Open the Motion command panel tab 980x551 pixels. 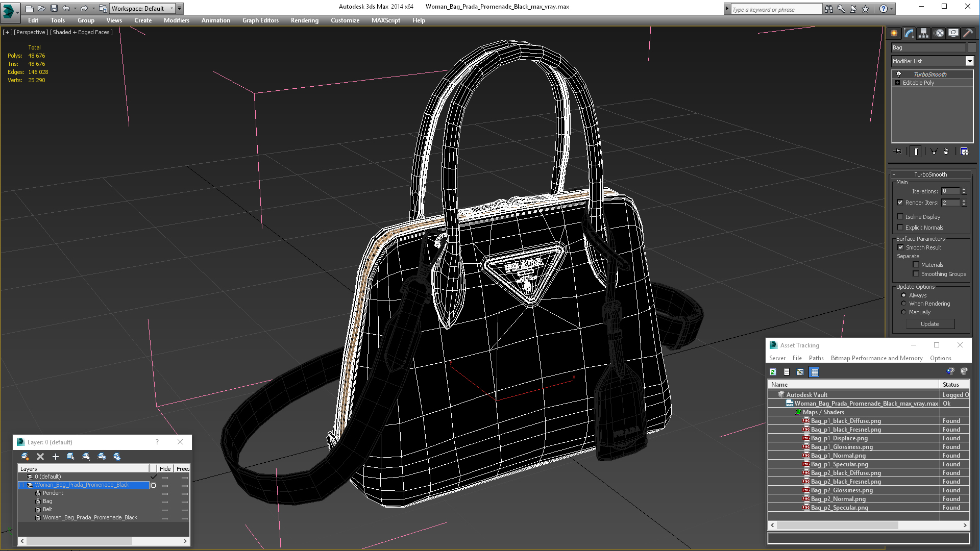[939, 33]
